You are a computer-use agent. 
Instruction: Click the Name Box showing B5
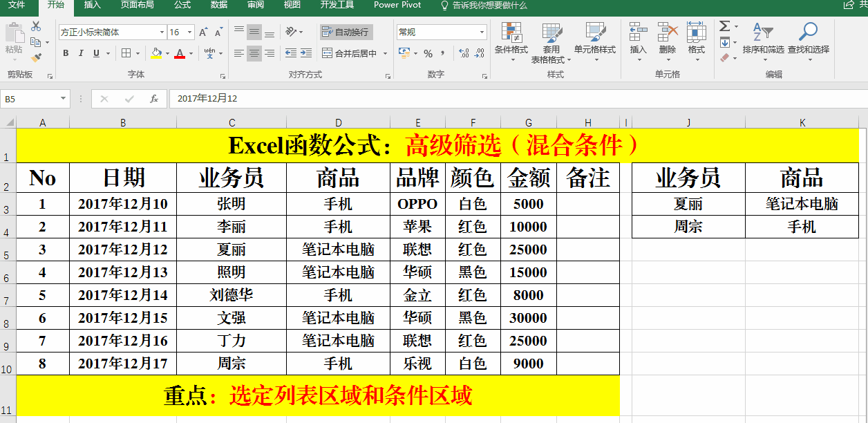pos(35,99)
